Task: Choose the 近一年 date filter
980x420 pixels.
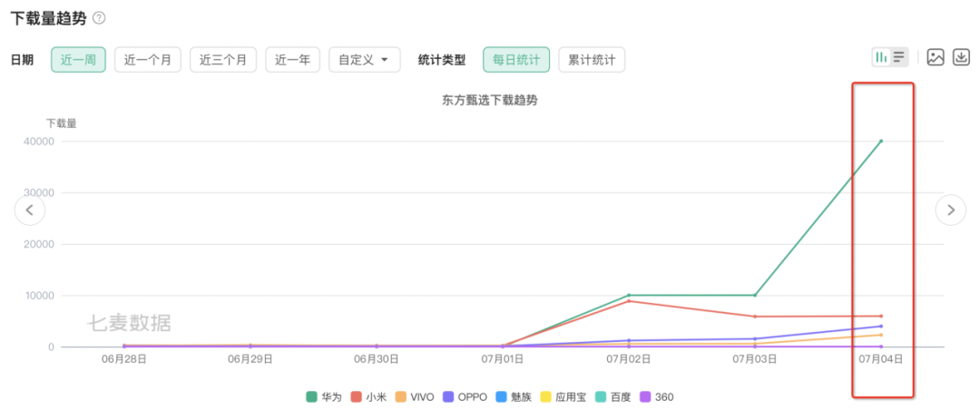Action: (292, 60)
